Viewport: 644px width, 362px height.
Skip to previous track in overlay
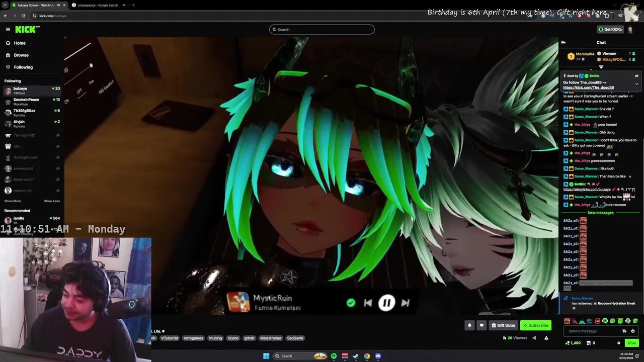[368, 303]
